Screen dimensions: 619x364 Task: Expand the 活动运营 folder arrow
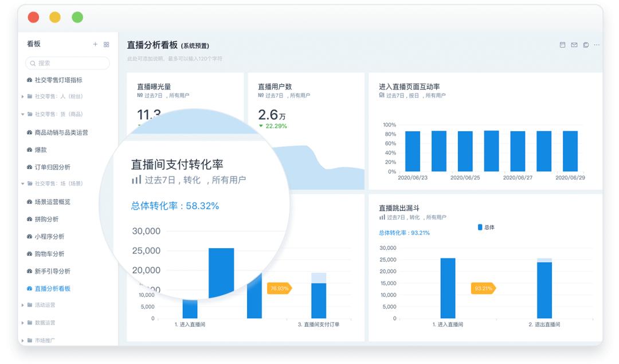pos(22,305)
